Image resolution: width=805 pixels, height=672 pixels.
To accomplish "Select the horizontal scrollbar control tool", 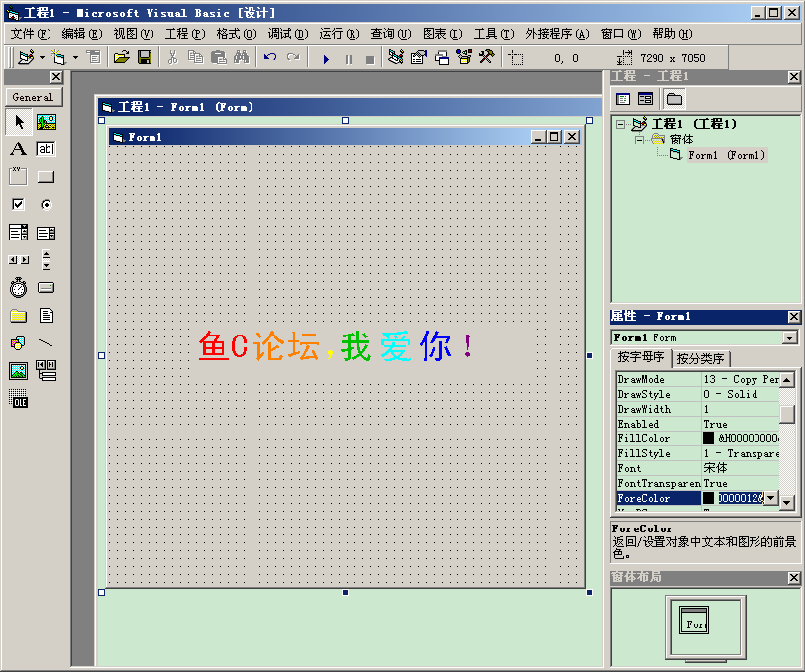I will 19,260.
